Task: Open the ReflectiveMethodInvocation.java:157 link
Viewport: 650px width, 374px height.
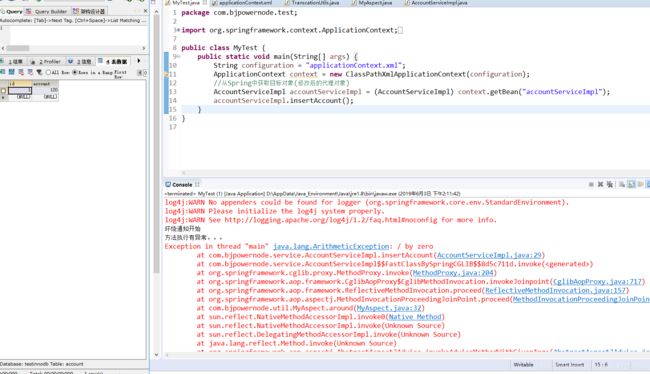Action: 555,290
